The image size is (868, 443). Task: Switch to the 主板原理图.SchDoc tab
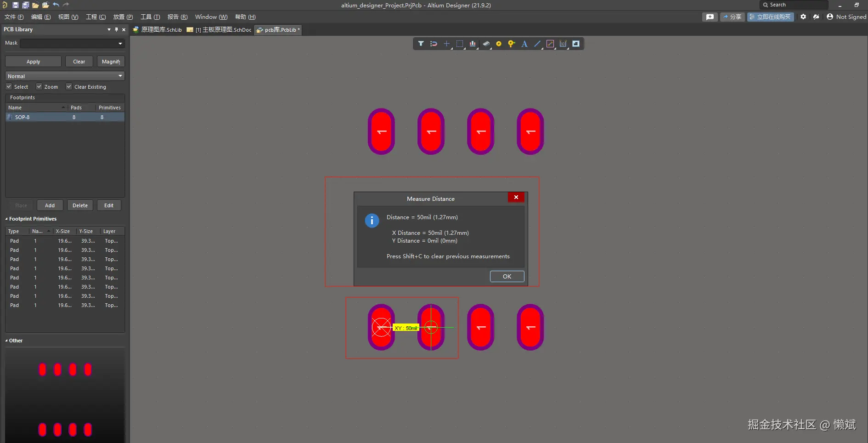(219, 29)
